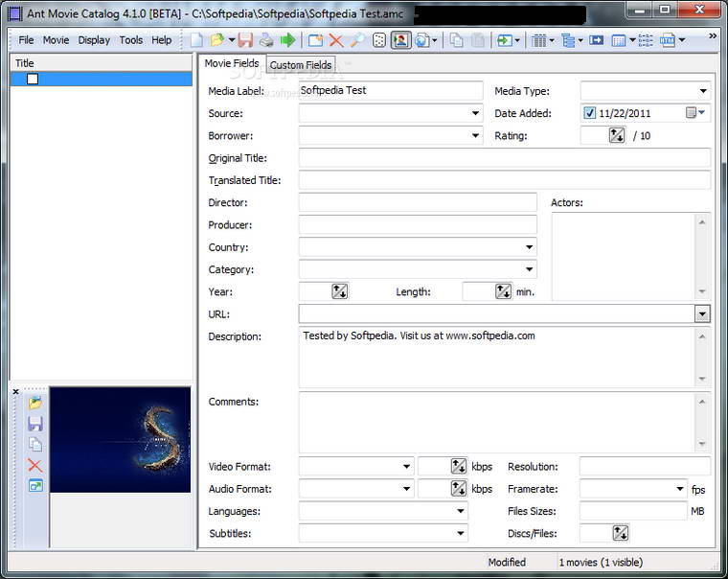Close the picture panel with small x
Image resolution: width=728 pixels, height=579 pixels.
[15, 392]
